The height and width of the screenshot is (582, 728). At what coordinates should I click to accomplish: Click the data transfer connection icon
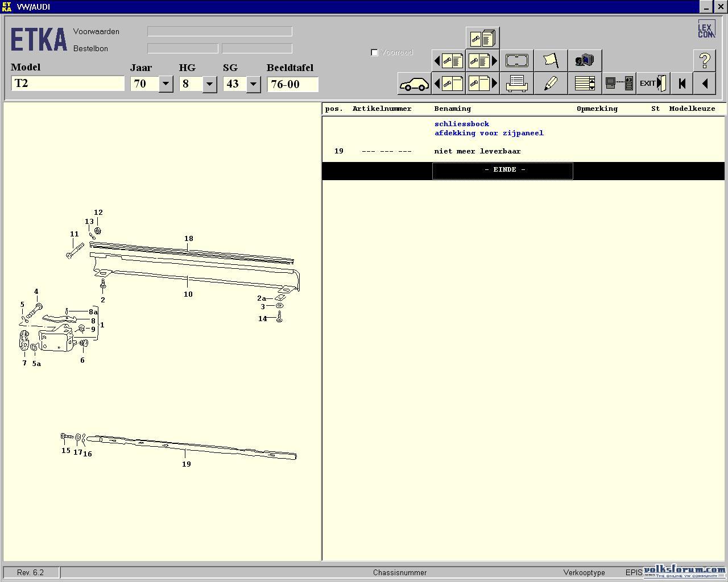[x=619, y=84]
